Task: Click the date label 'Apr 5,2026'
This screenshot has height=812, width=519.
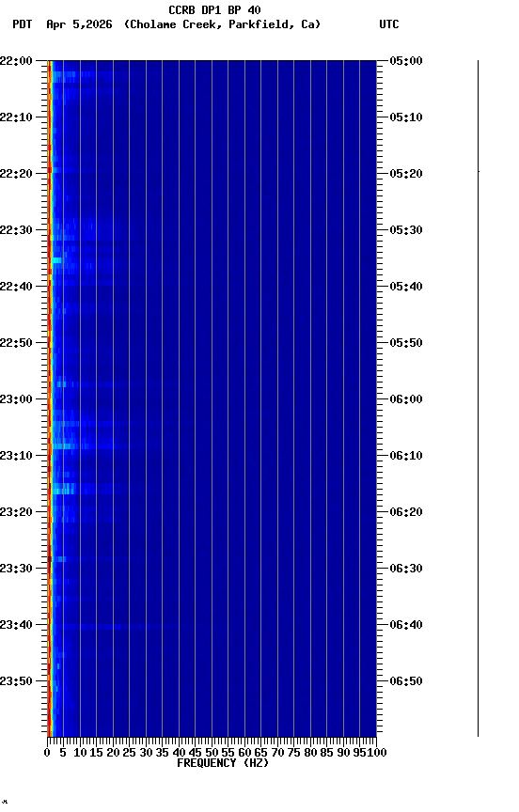Action: (x=79, y=24)
